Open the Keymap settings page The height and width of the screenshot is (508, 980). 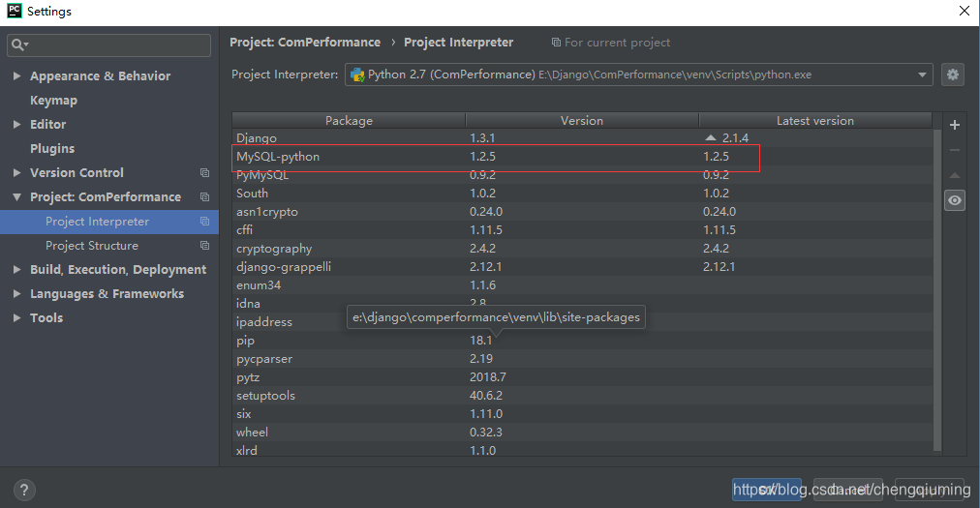click(54, 100)
